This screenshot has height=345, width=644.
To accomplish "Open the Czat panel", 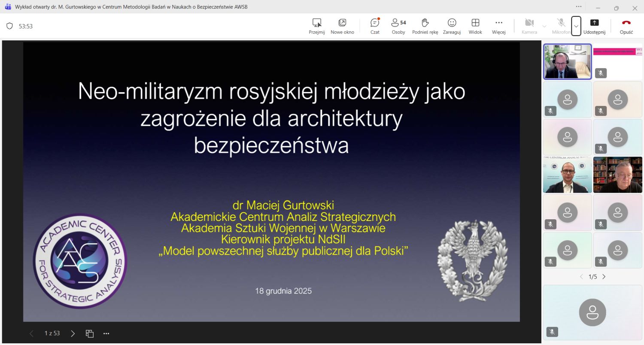I will [x=375, y=26].
